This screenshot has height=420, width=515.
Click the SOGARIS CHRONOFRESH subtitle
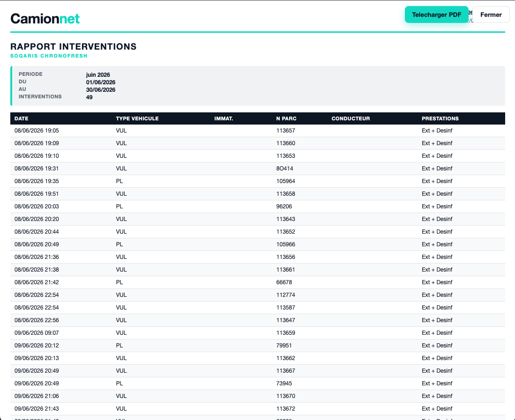point(49,56)
